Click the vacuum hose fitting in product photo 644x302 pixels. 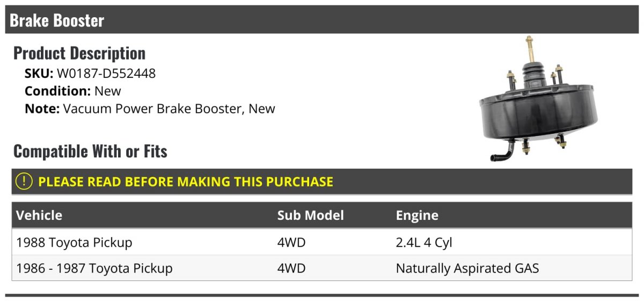pos(503,153)
